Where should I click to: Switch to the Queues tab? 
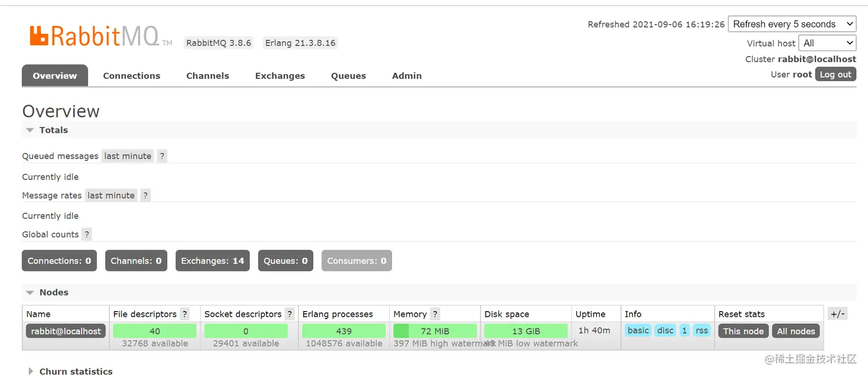coord(348,76)
